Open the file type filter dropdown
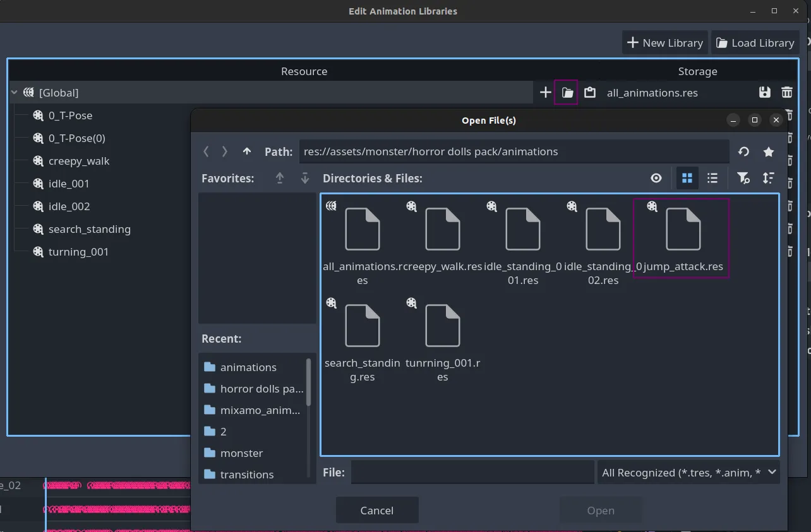This screenshot has width=811, height=532. pos(688,473)
